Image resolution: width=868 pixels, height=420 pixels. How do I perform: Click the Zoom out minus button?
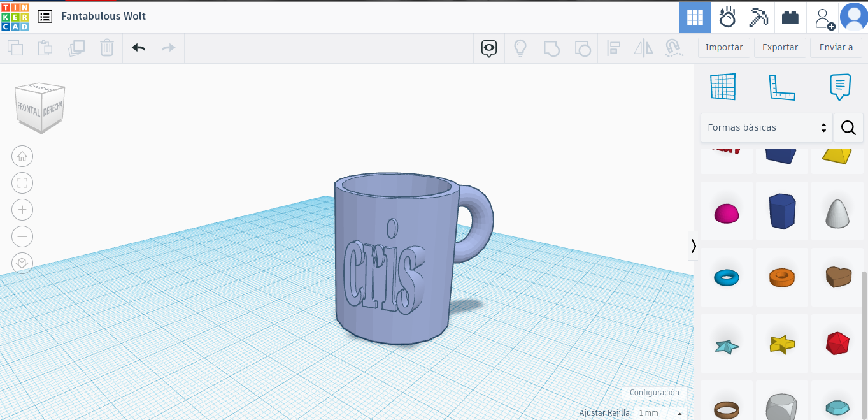[22, 236]
